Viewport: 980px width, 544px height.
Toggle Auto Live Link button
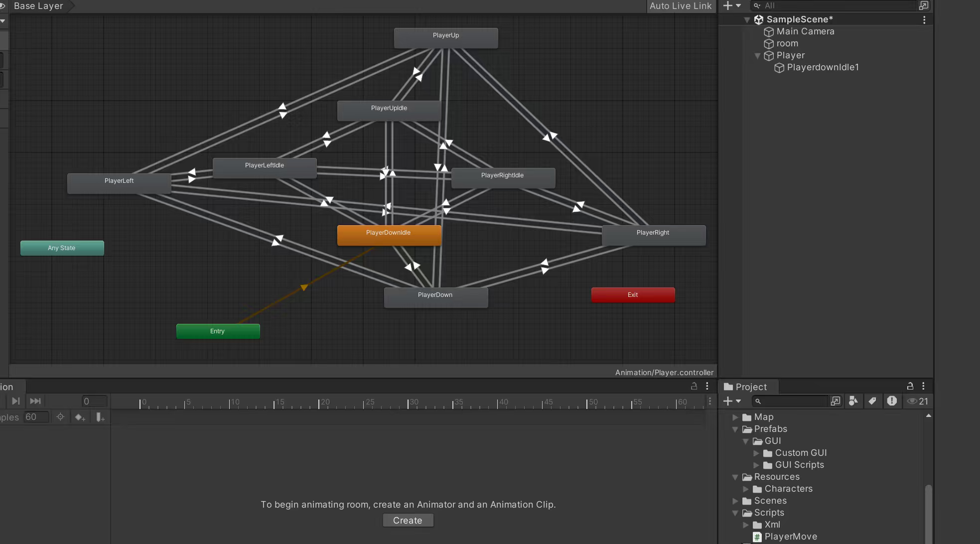pos(680,6)
